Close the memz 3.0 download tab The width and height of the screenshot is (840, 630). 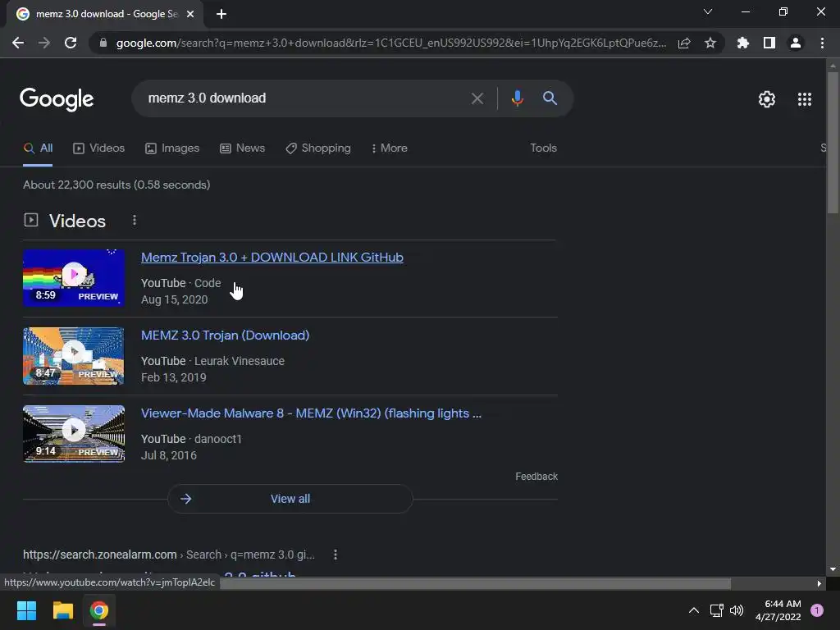coord(190,14)
